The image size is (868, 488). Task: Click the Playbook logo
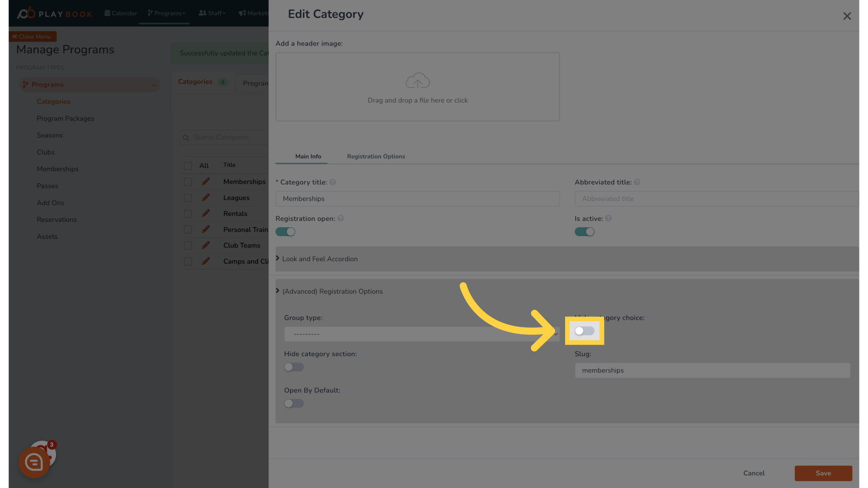[x=55, y=13]
